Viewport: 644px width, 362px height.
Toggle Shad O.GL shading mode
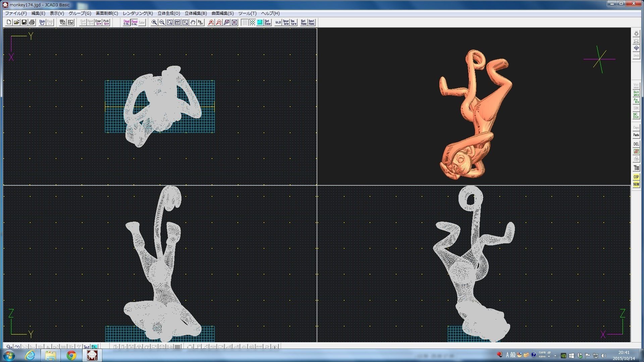(x=126, y=22)
